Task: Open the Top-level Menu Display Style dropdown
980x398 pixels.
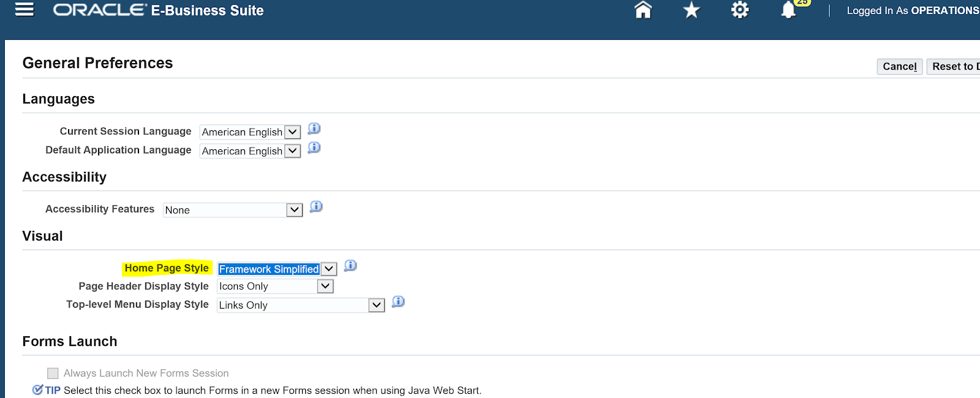Action: pyautogui.click(x=375, y=304)
